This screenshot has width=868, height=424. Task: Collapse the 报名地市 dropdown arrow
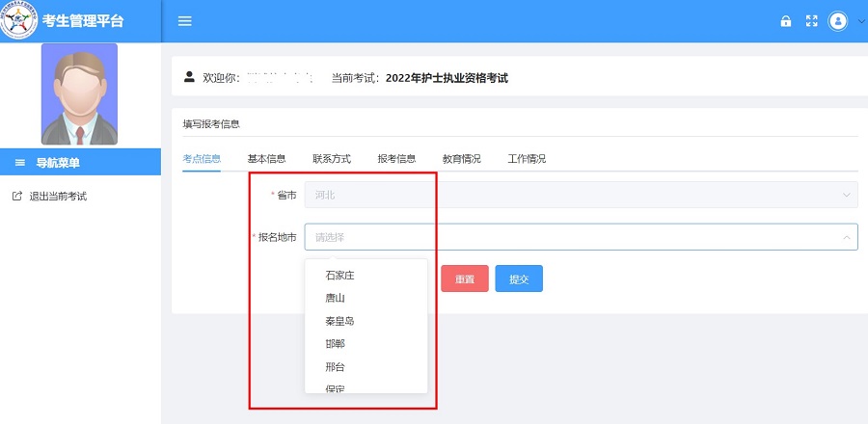846,237
